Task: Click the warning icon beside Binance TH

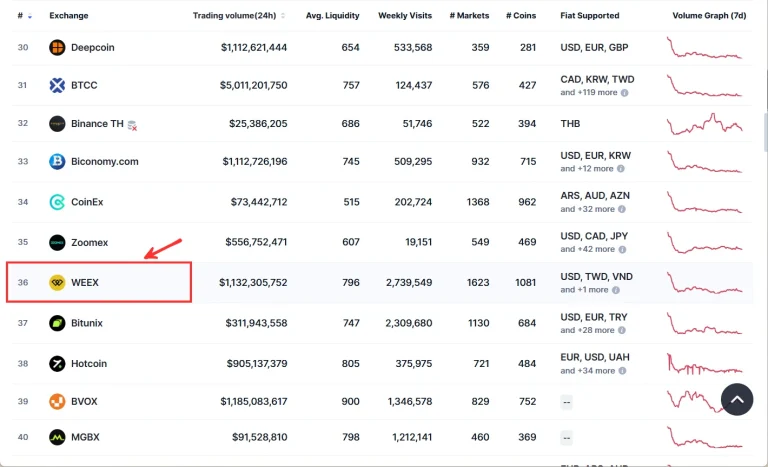Action: (x=132, y=125)
